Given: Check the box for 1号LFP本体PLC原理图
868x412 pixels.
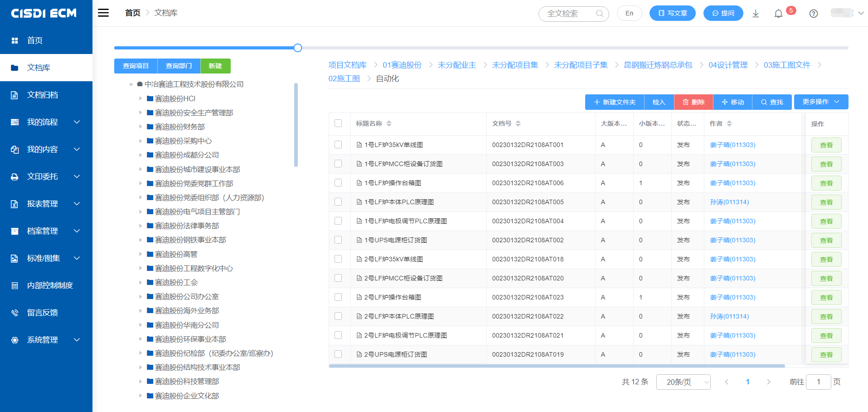Looking at the screenshot, I should coord(338,202).
